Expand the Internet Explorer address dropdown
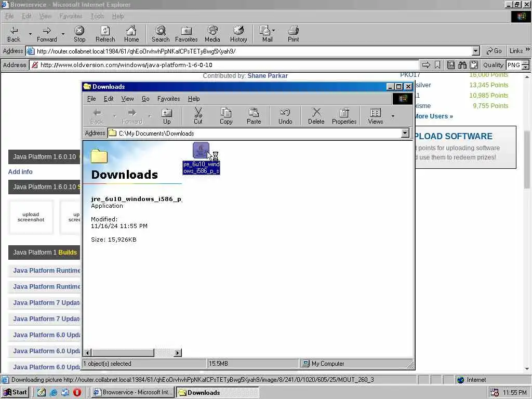532x399 pixels. coord(476,51)
